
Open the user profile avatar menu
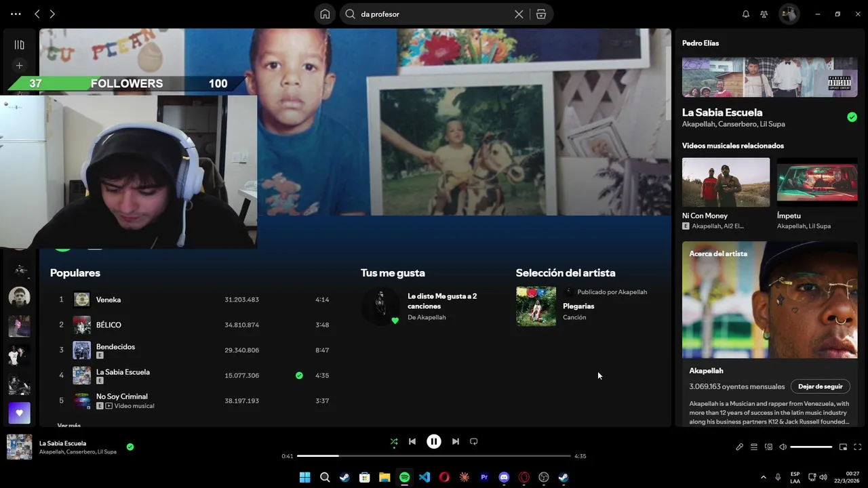tap(789, 14)
